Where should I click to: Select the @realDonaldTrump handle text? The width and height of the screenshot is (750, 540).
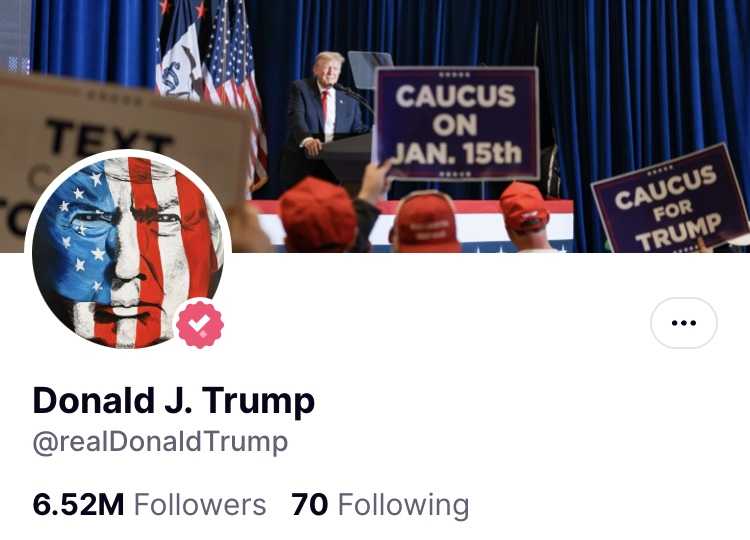(160, 442)
